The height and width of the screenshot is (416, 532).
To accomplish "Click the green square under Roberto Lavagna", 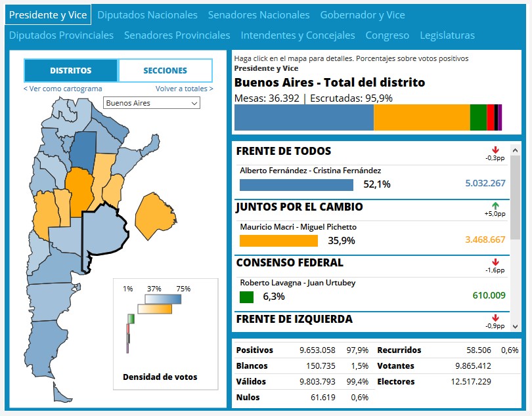I will tap(246, 297).
